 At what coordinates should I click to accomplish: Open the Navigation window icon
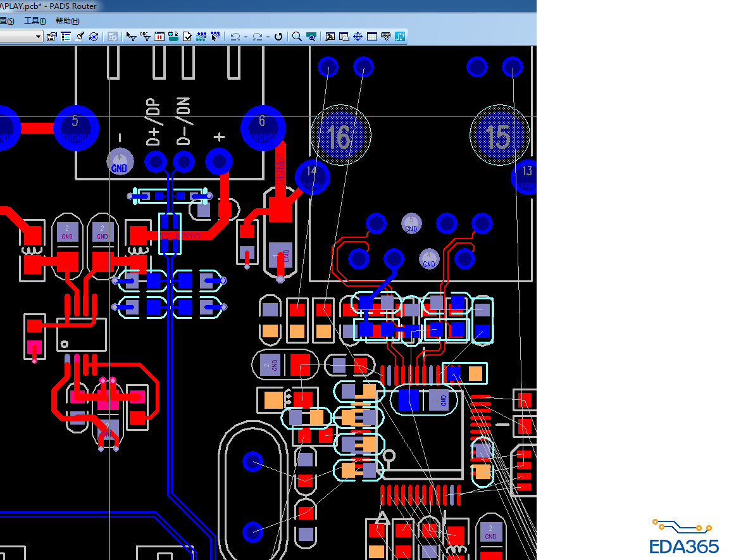[x=358, y=36]
